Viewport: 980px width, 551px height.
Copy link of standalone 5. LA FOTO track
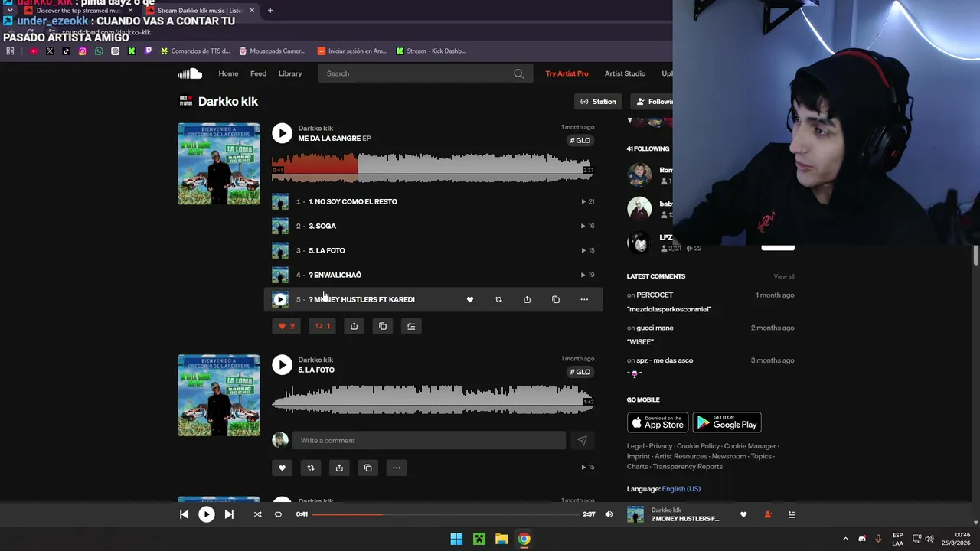368,468
